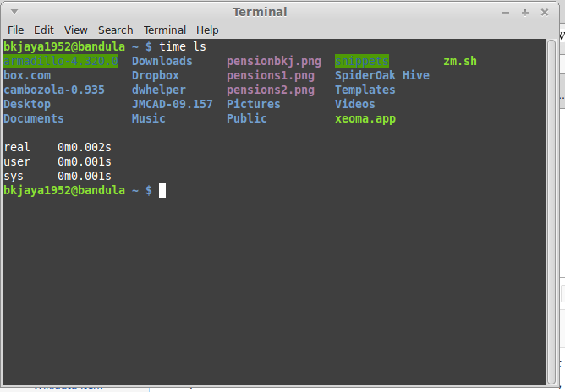Screen dimensions: 565x392
Task: Click the user 0m0.001s timing line
Action: (58, 162)
